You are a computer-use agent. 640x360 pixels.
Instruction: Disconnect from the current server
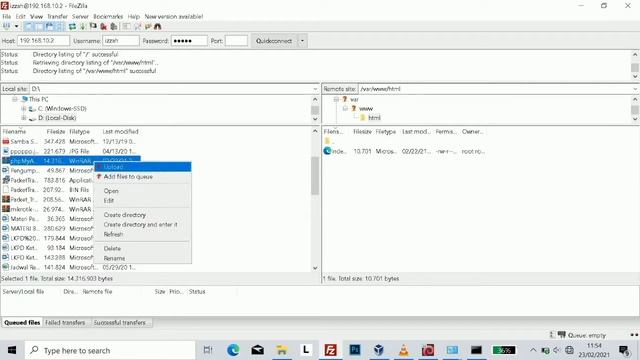104,27
